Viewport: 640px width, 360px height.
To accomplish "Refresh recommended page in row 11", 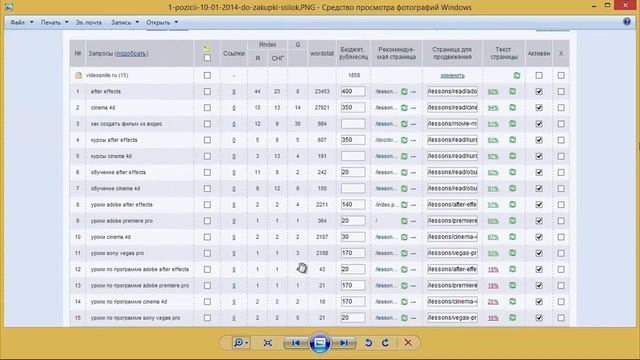I will pos(404,253).
